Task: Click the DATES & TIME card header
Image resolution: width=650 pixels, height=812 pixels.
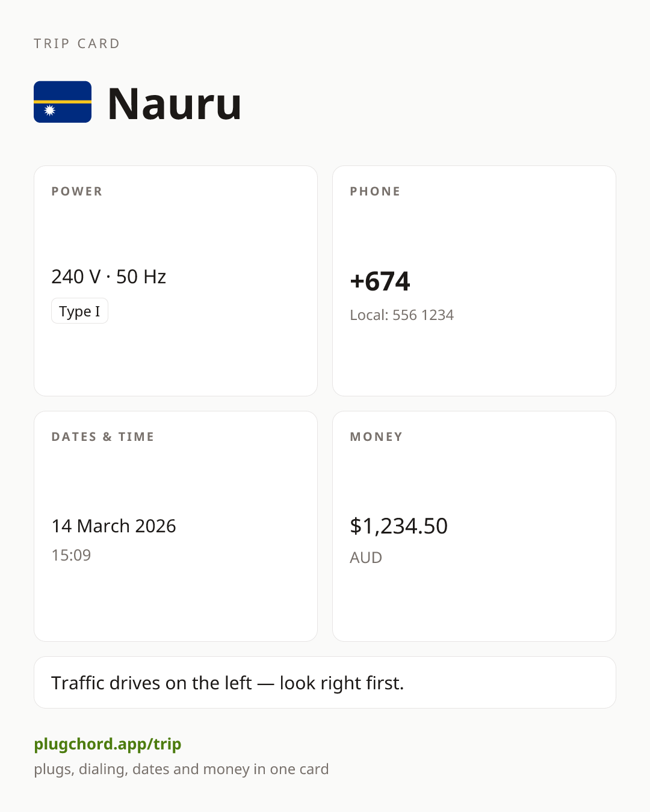Action: (103, 437)
